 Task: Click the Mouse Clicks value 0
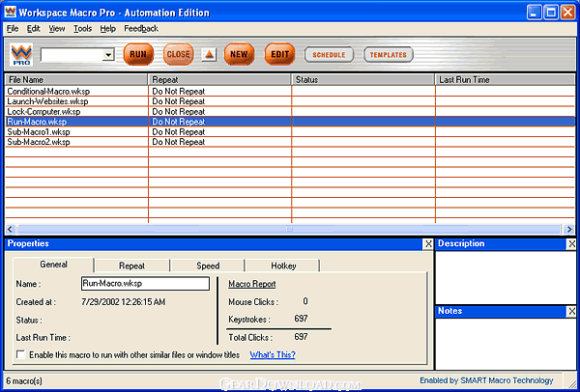coord(305,301)
